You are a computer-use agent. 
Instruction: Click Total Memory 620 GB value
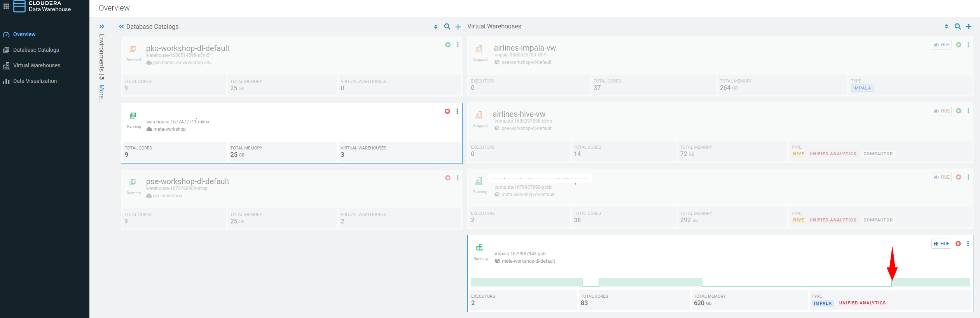(703, 303)
